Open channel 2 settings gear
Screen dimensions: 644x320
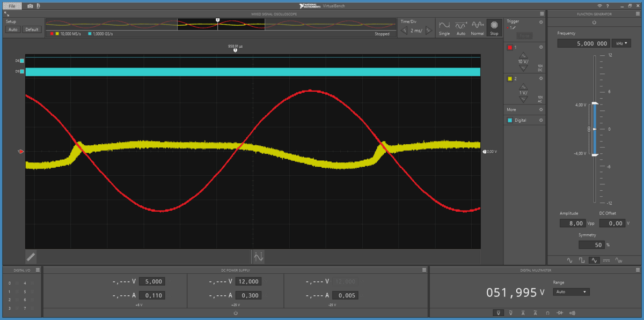tap(541, 79)
